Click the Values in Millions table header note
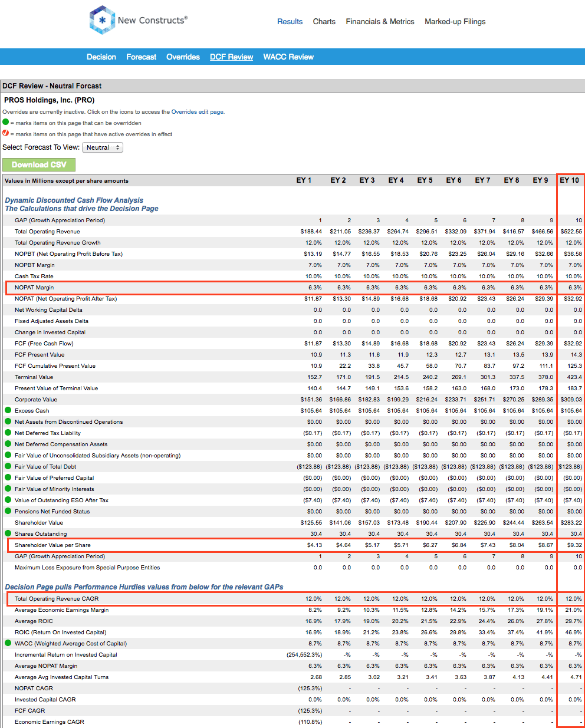This screenshot has height=728, width=585. point(67,181)
